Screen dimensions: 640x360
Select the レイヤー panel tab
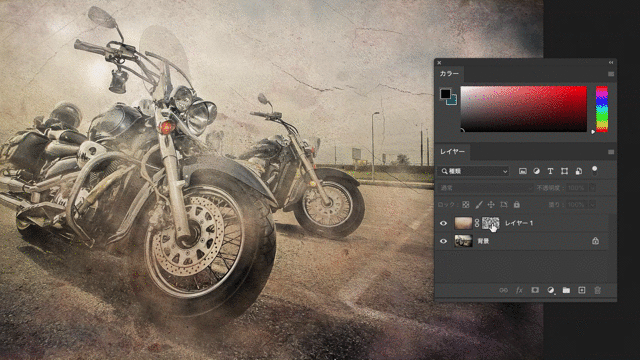coord(452,152)
